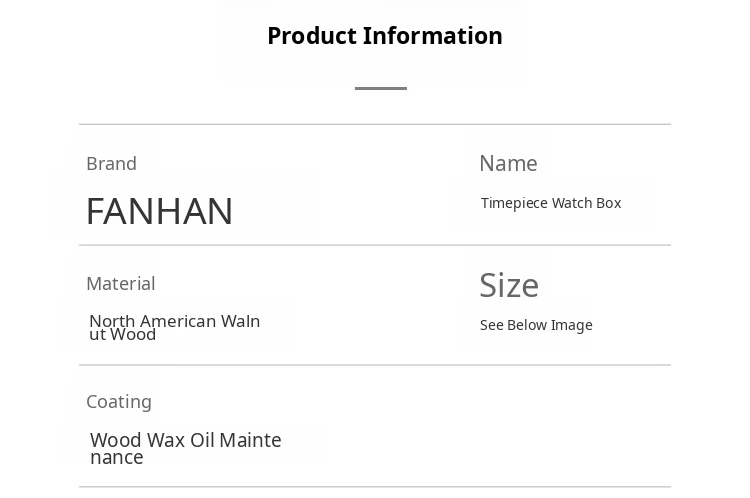Click the "Timepiece Watch Box" product name

(x=551, y=203)
